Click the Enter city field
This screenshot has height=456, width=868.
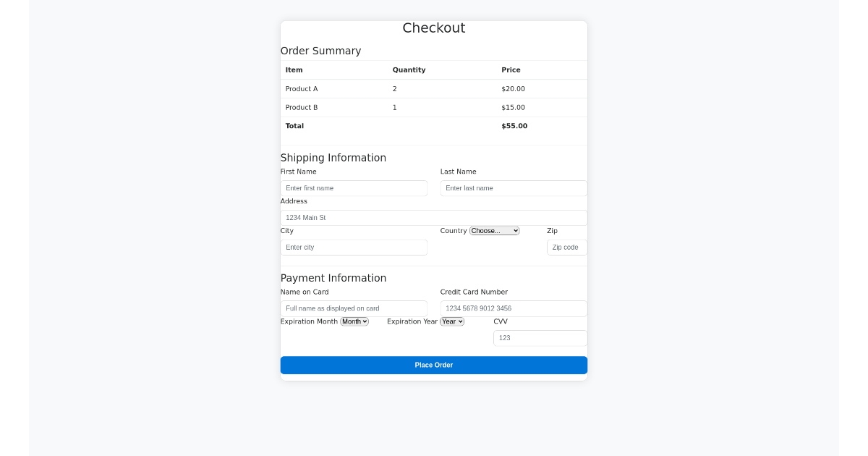coord(354,247)
